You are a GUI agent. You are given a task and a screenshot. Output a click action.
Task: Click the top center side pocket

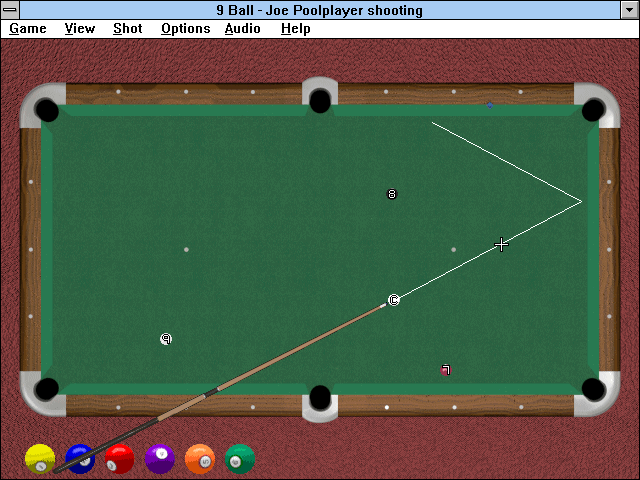[x=320, y=101]
